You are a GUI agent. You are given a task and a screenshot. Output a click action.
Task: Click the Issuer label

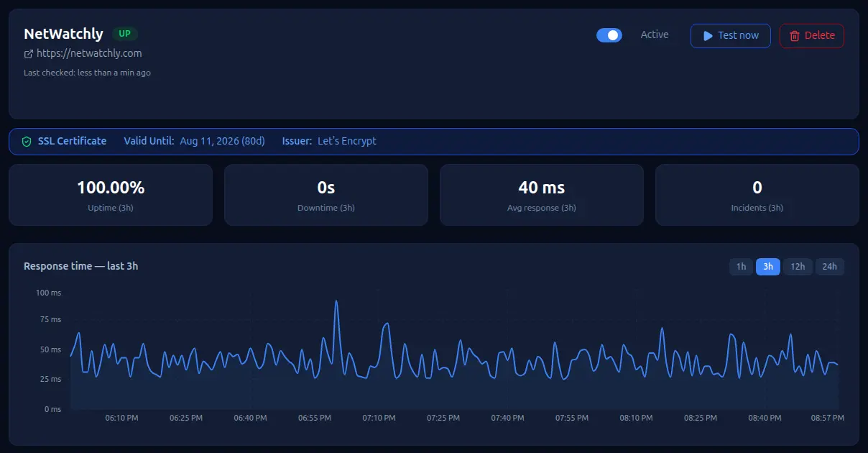[x=297, y=141]
